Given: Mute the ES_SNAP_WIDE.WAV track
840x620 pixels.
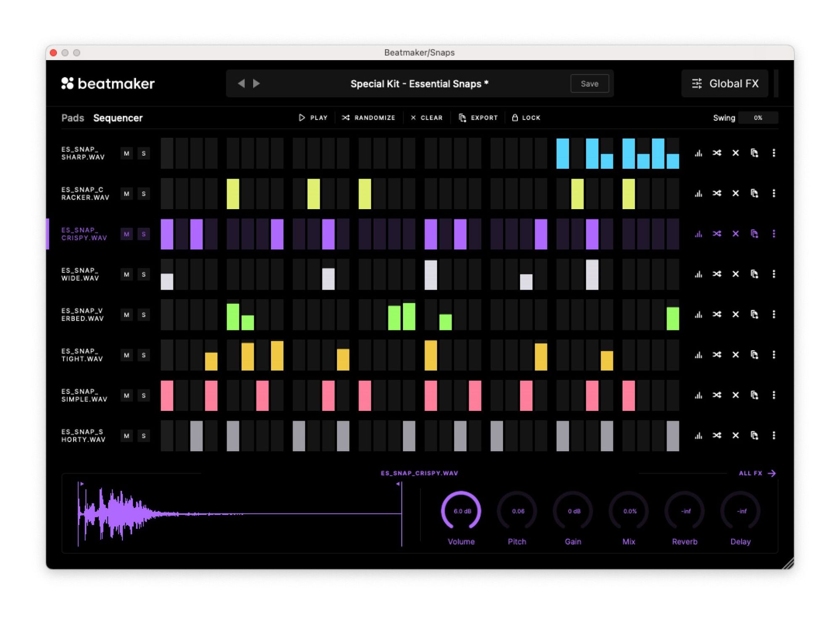Looking at the screenshot, I should pos(126,275).
